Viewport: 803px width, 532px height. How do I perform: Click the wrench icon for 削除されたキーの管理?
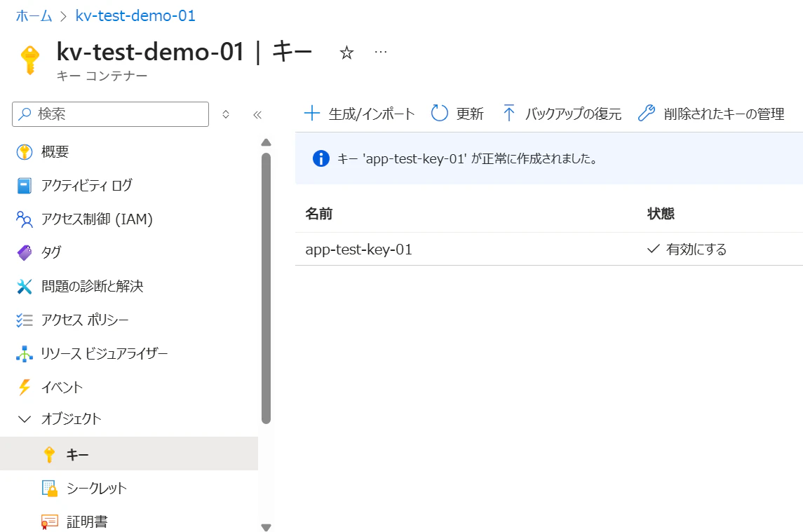(647, 113)
